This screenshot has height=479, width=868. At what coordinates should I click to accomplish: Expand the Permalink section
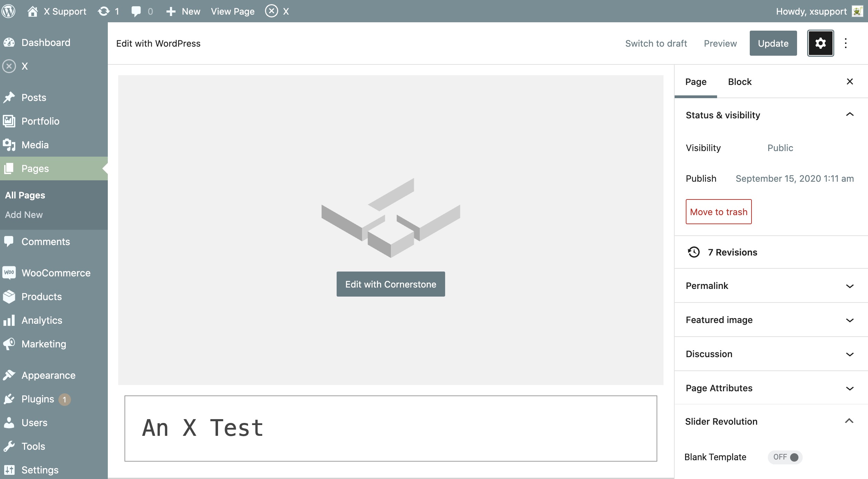coord(850,286)
